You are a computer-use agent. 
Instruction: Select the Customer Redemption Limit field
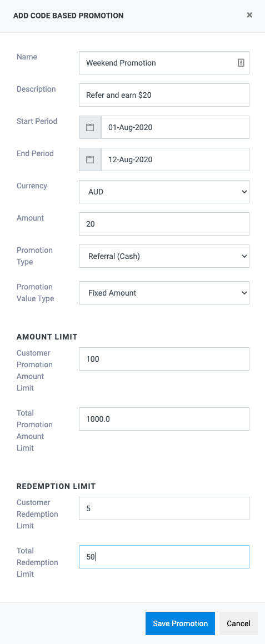click(164, 508)
